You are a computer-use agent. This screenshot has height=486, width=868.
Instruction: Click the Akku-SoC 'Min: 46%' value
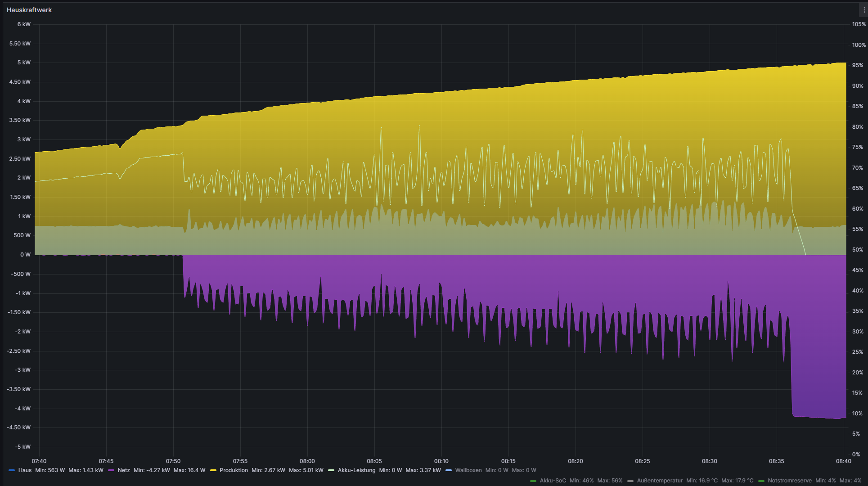[x=582, y=481]
